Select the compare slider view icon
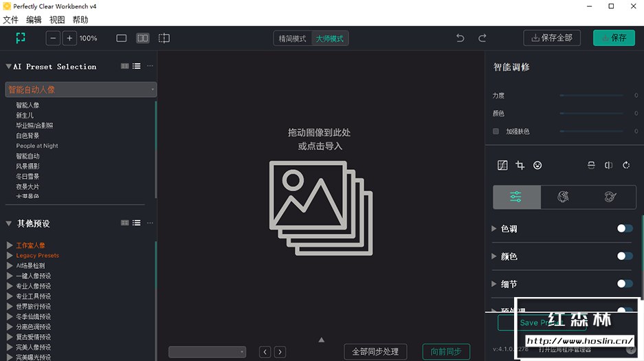644x361 pixels. 164,39
